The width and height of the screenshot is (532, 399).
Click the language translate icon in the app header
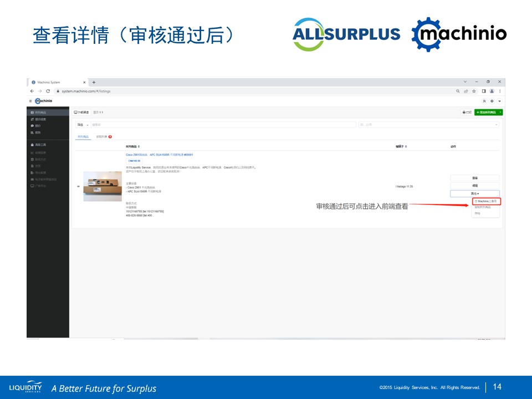pyautogui.click(x=484, y=101)
